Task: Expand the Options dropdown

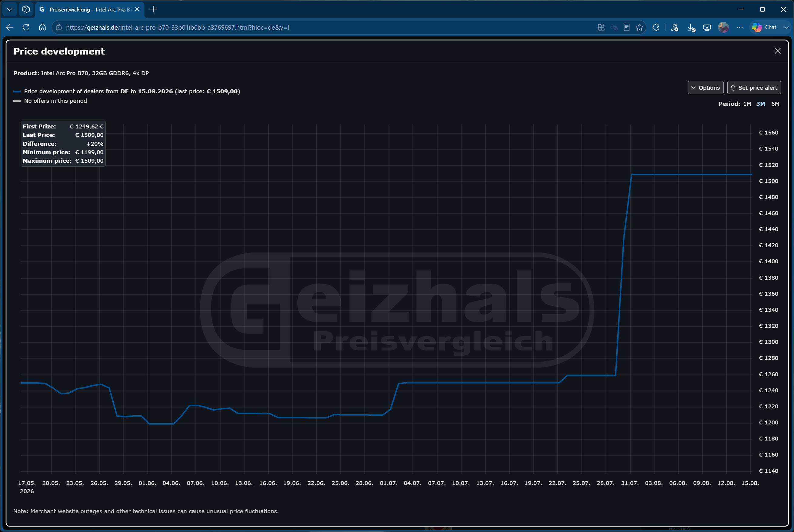Action: 705,88
